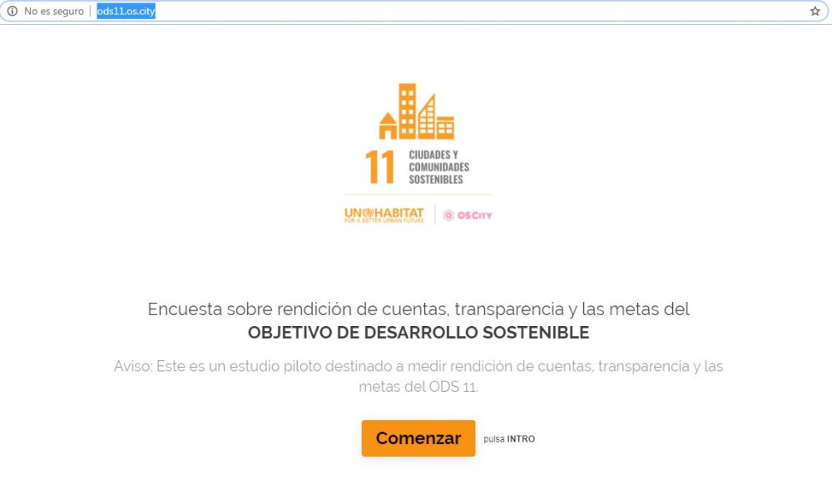Click the 'Encuesta sobre rendición de cuentas' heading
The image size is (832, 504).
(x=418, y=309)
